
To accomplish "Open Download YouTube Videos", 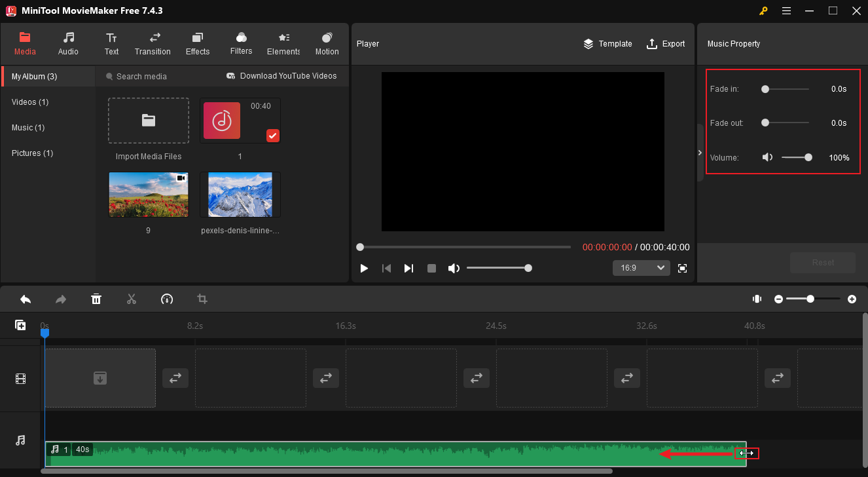I will click(281, 76).
